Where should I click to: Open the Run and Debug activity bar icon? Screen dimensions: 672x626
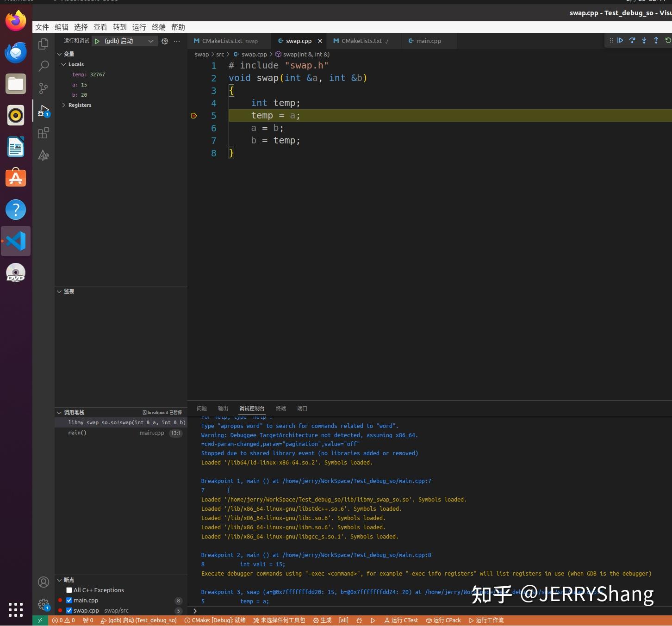click(x=43, y=111)
